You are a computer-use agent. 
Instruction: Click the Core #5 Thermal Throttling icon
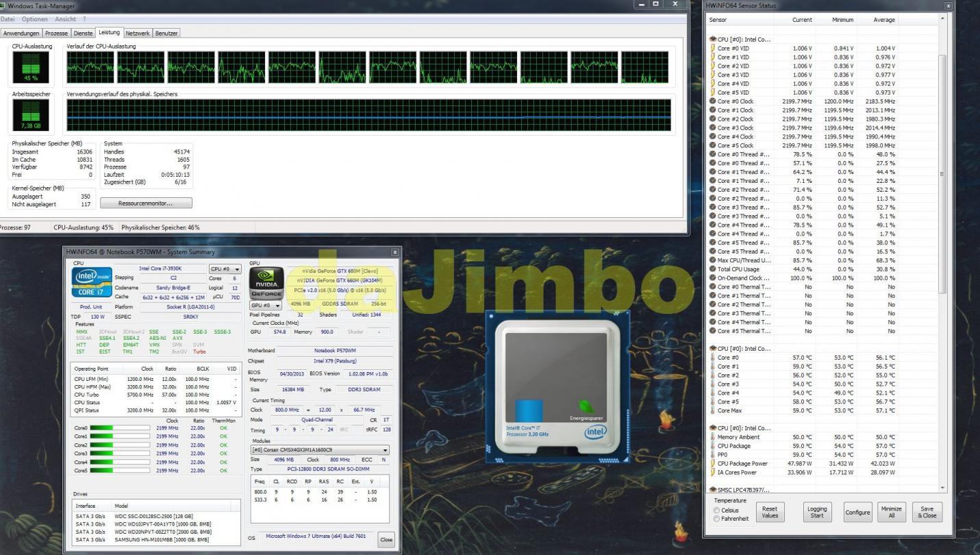tap(713, 331)
